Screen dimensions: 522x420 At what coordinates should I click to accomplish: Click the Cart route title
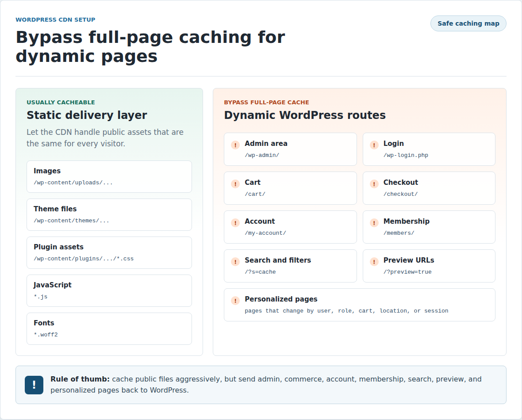pos(253,183)
